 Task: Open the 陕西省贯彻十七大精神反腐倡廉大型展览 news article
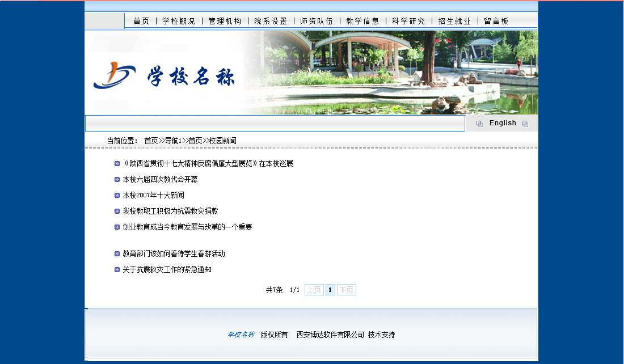(208, 163)
